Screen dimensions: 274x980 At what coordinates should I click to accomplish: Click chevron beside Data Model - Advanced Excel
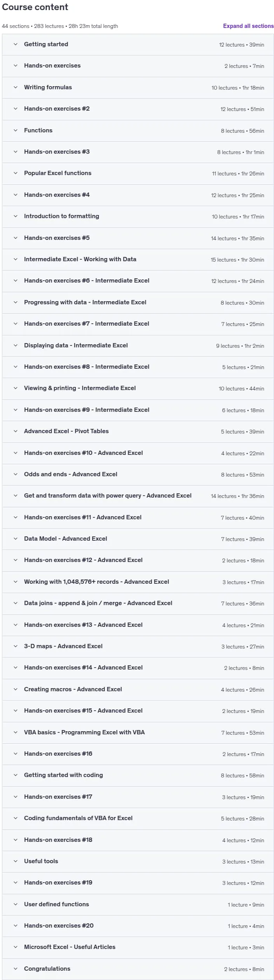[16, 539]
